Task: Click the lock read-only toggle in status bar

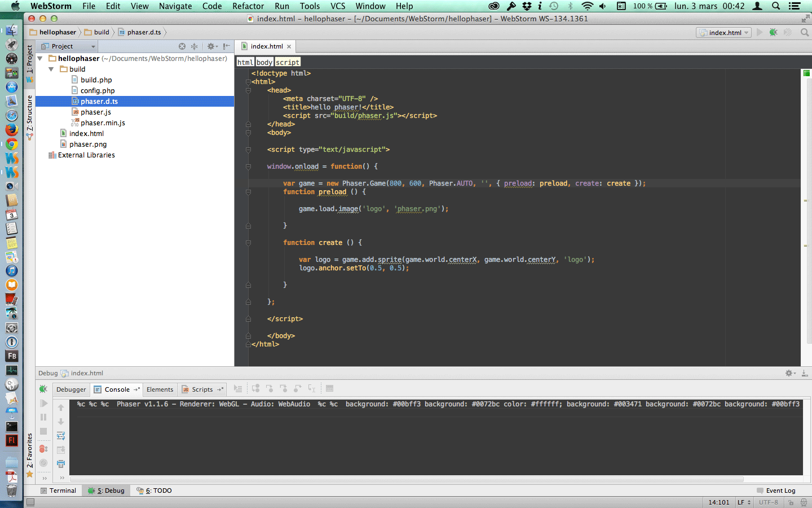Action: (x=791, y=502)
